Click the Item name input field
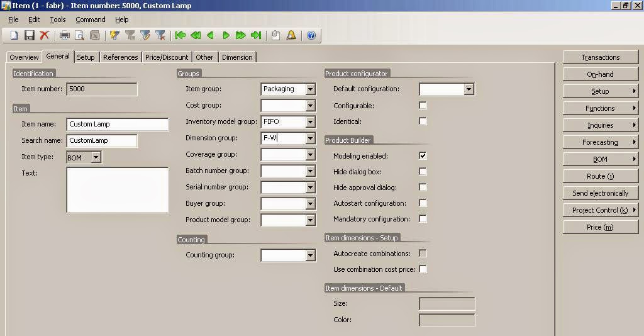644x336 pixels. coord(118,124)
